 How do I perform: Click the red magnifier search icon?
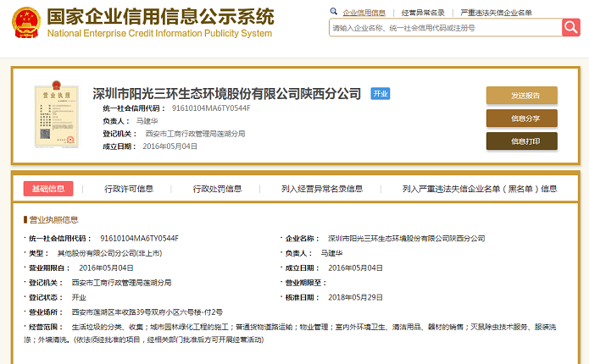[570, 27]
